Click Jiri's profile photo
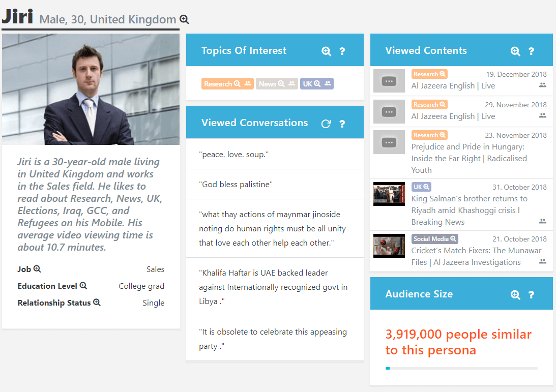Image resolution: width=556 pixels, height=392 pixels. [x=91, y=89]
